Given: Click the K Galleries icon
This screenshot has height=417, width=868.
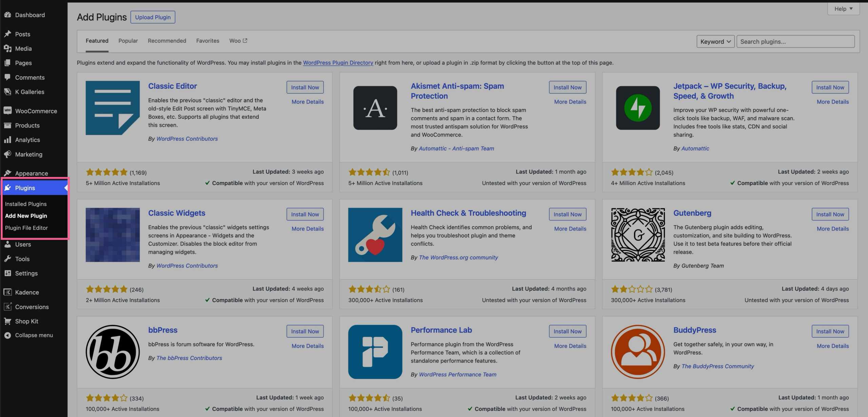Looking at the screenshot, I should [x=7, y=92].
